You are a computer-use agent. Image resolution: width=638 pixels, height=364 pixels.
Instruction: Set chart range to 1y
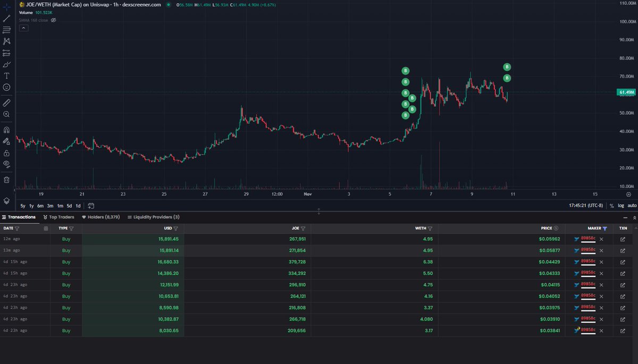pyautogui.click(x=31, y=206)
